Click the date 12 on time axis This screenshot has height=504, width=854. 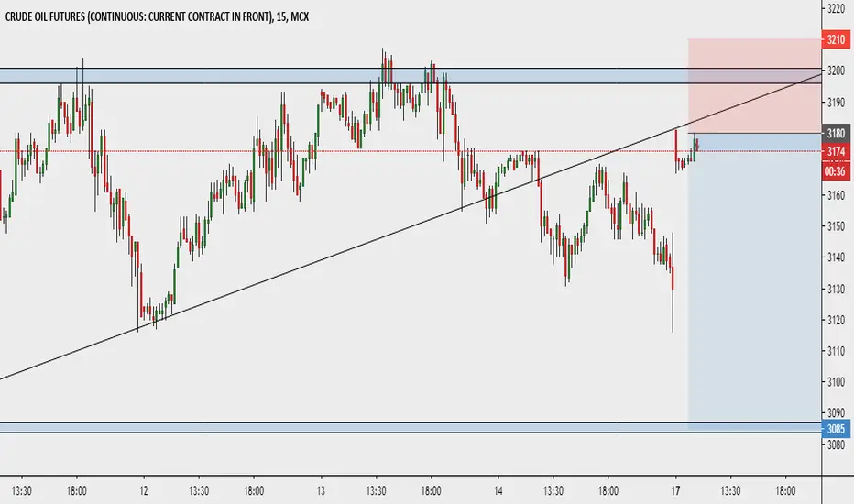pos(143,491)
